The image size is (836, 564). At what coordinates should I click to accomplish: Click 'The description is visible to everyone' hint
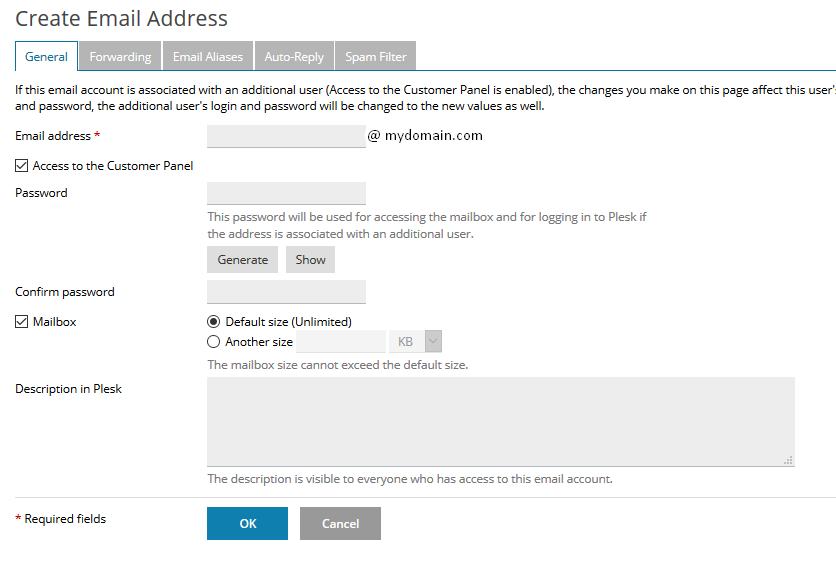[x=410, y=479]
